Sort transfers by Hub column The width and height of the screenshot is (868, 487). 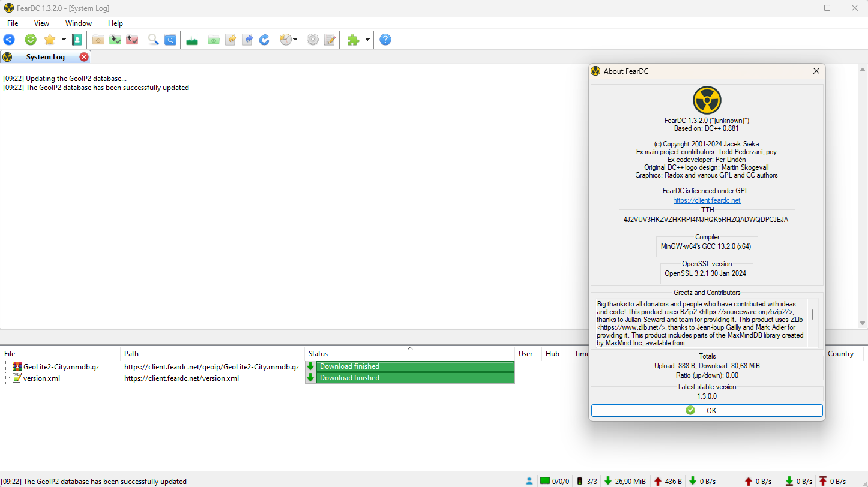tap(556, 354)
